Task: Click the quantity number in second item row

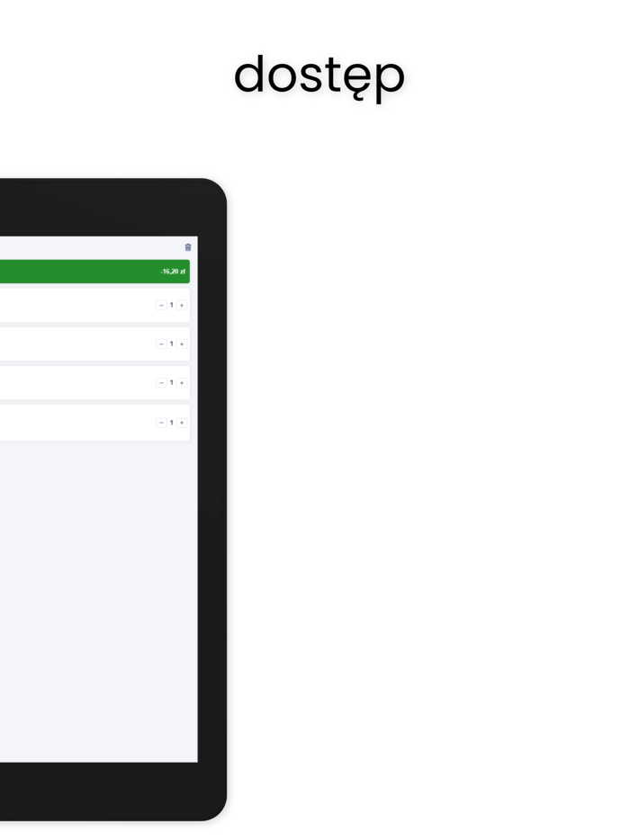Action: point(172,344)
